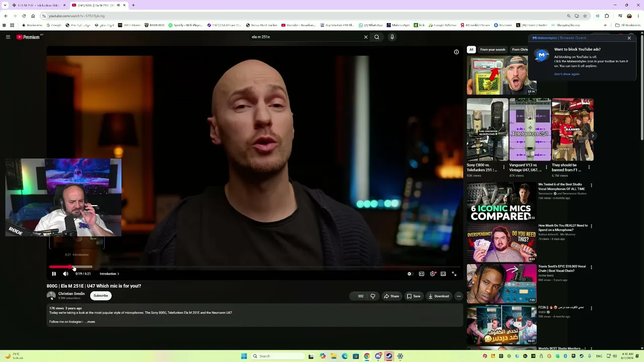
Task: Select the 'All' filter chip
Action: 471,50
